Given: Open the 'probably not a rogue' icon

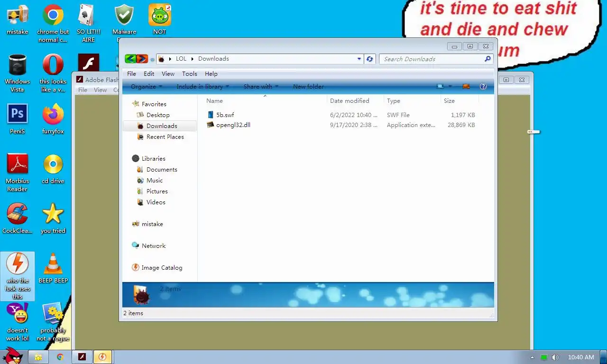Looking at the screenshot, I should click(53, 321).
